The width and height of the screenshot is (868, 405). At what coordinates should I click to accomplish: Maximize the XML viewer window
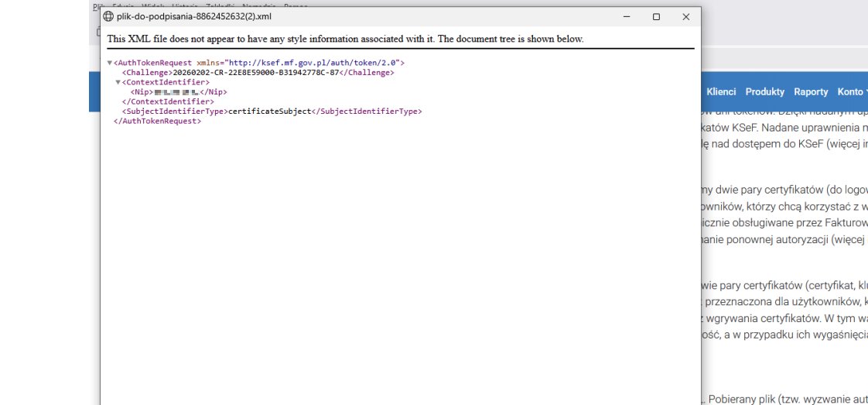[x=656, y=16]
